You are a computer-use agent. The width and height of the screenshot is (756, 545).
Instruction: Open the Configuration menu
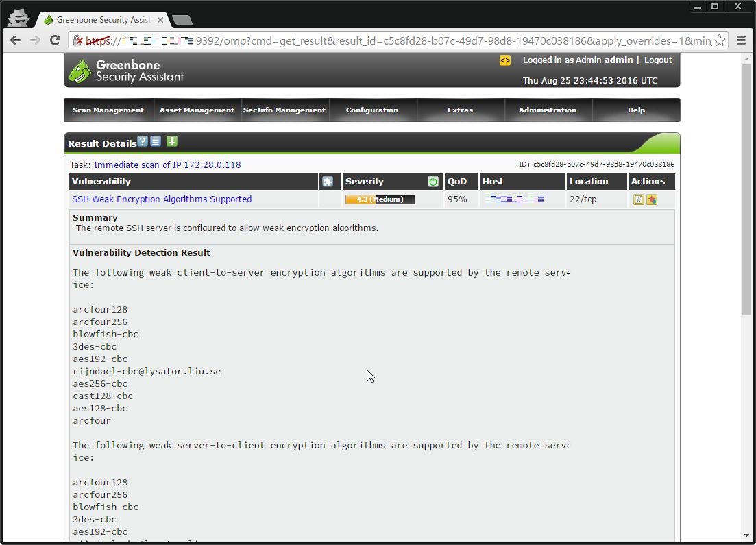click(x=372, y=110)
